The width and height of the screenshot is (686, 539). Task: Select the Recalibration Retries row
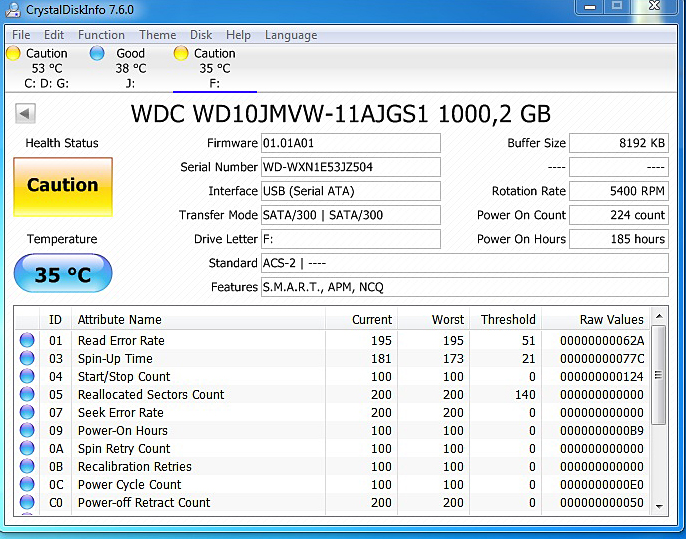332,466
